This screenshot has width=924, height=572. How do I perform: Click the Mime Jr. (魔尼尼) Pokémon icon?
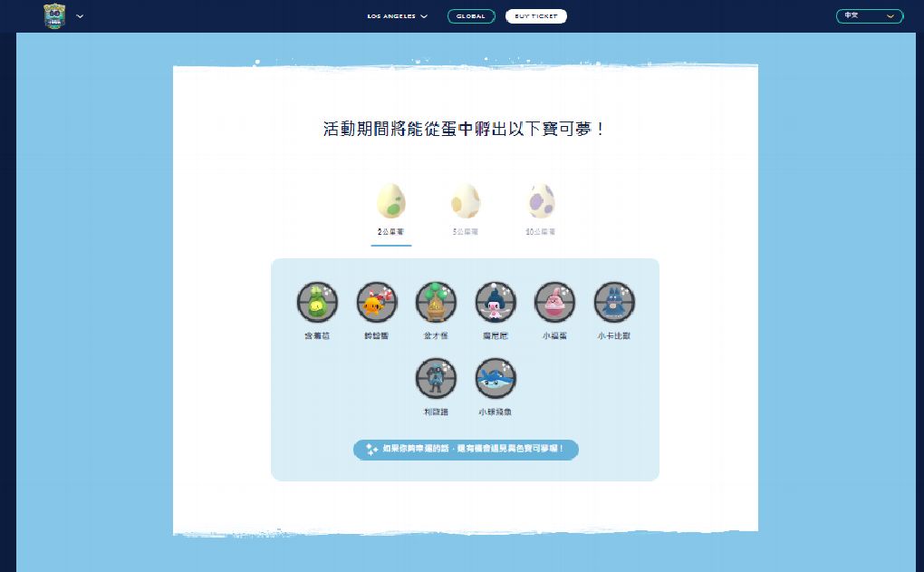[x=496, y=302]
